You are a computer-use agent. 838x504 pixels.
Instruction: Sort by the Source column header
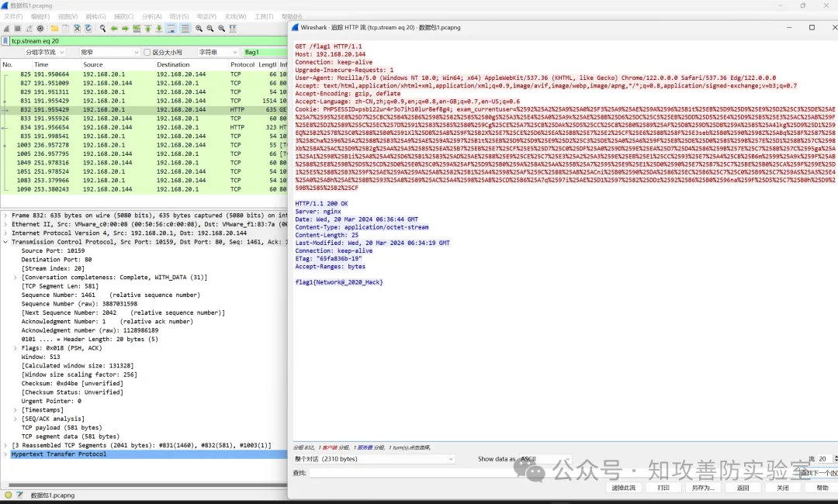(x=117, y=64)
